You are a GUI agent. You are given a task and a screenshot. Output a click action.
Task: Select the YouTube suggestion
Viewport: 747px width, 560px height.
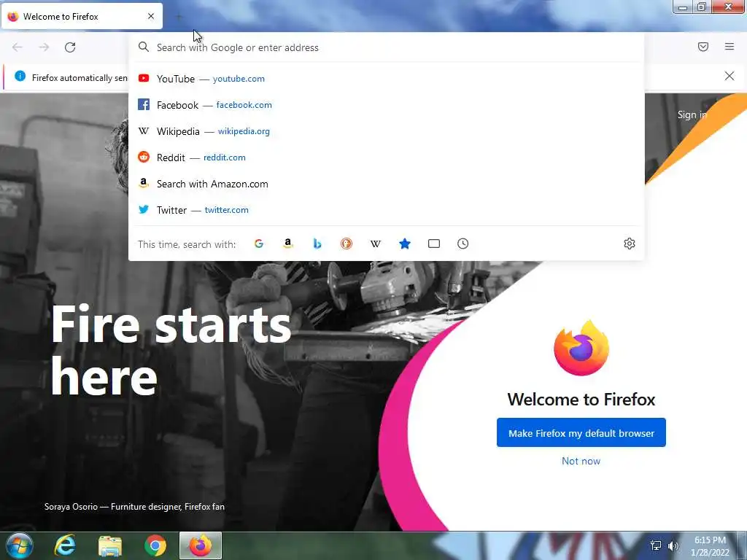[386, 79]
